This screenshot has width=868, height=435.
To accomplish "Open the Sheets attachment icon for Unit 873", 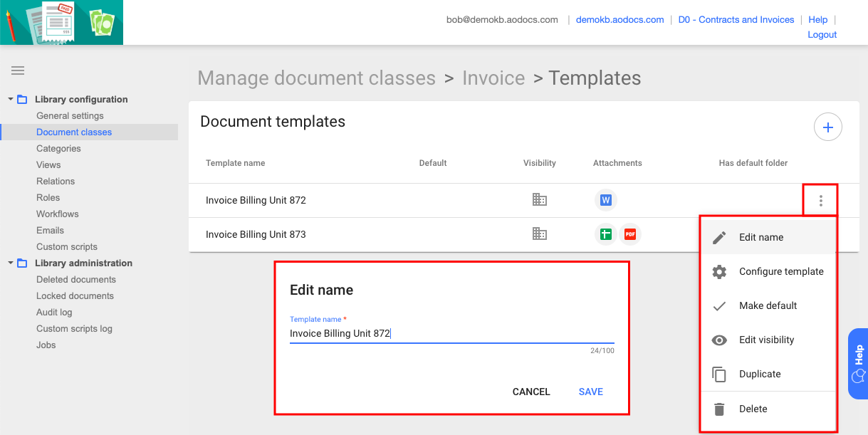I will click(605, 234).
